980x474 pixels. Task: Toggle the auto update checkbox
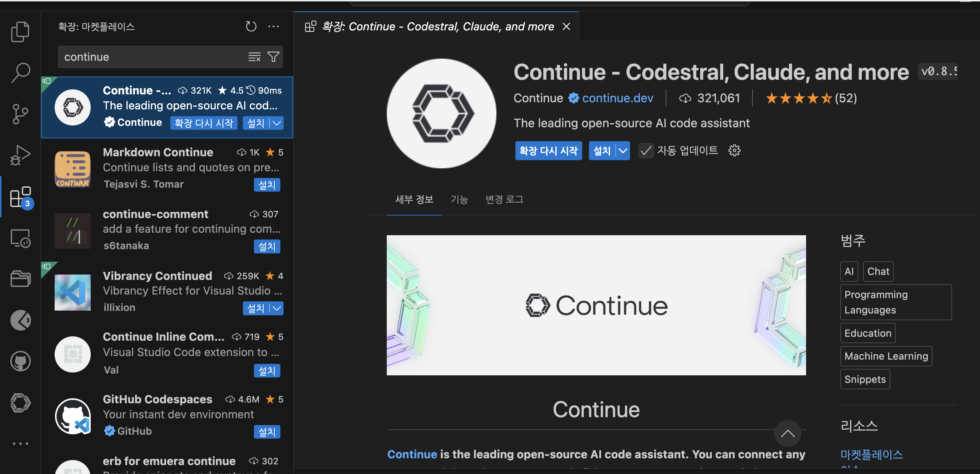pyautogui.click(x=646, y=151)
